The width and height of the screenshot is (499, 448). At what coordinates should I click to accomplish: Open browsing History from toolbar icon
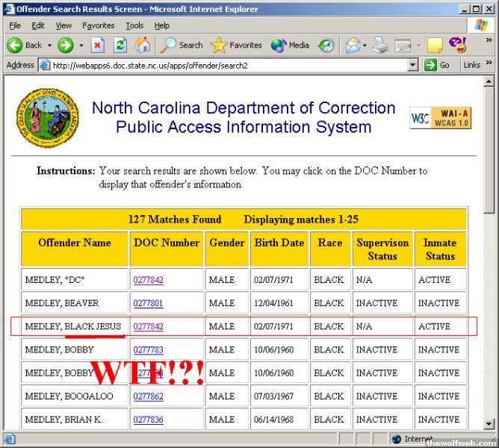[x=326, y=45]
